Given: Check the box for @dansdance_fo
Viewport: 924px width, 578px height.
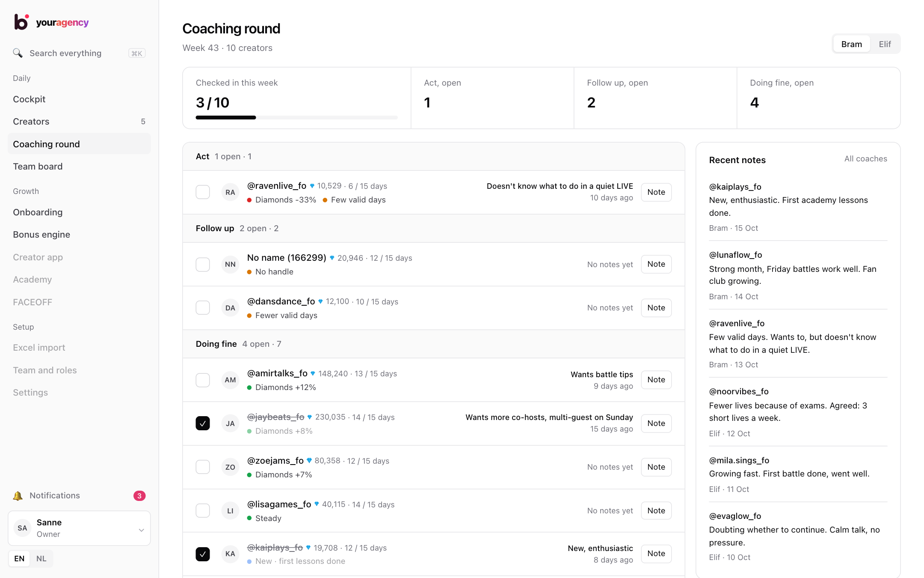Looking at the screenshot, I should coord(203,307).
